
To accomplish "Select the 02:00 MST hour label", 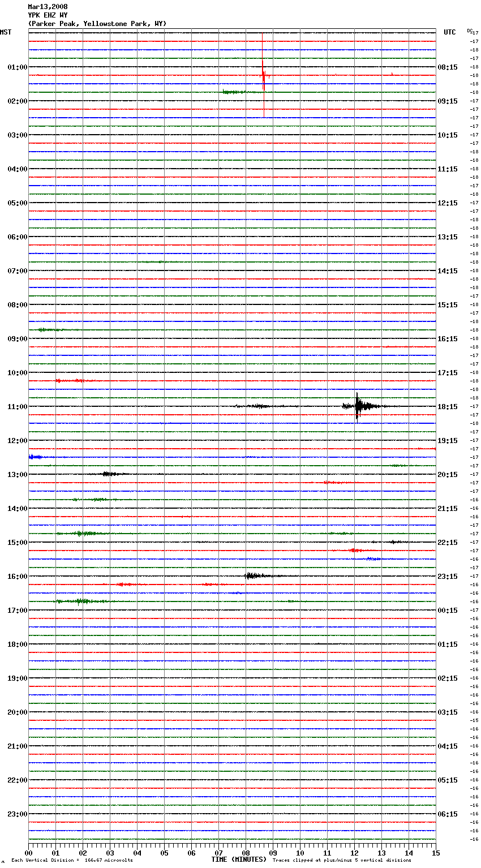I will (x=18, y=101).
